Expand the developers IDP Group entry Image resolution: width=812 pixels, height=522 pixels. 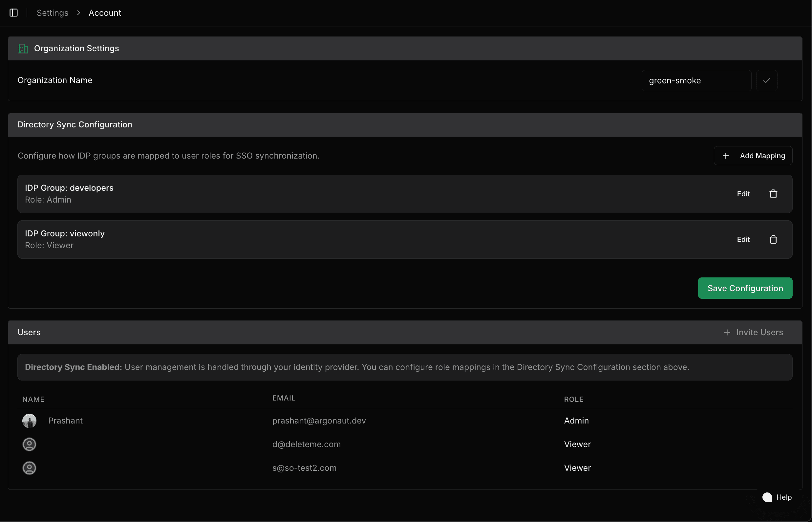click(x=69, y=187)
